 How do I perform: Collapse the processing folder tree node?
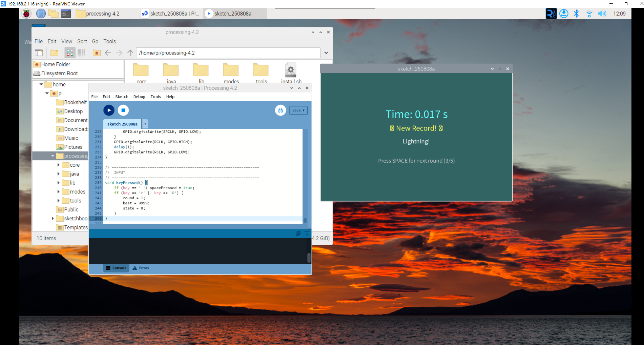53,156
